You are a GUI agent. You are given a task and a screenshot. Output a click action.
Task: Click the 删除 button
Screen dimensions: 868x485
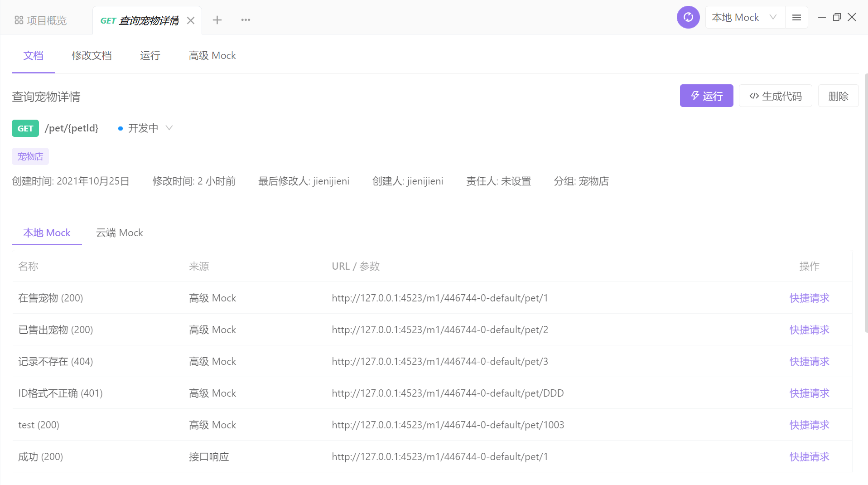click(x=838, y=96)
